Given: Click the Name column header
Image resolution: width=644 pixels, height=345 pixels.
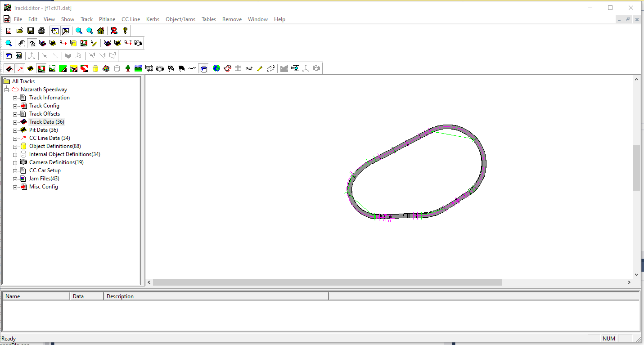Looking at the screenshot, I should coord(36,296).
